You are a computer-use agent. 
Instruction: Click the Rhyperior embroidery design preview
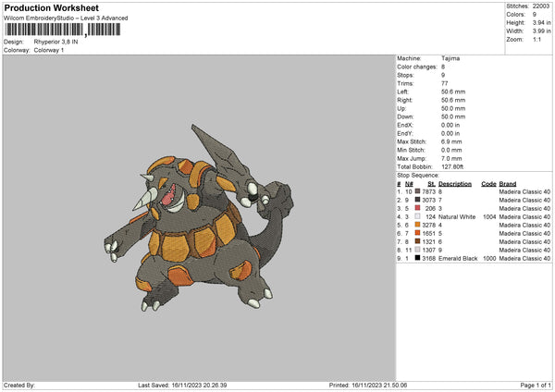198,220
